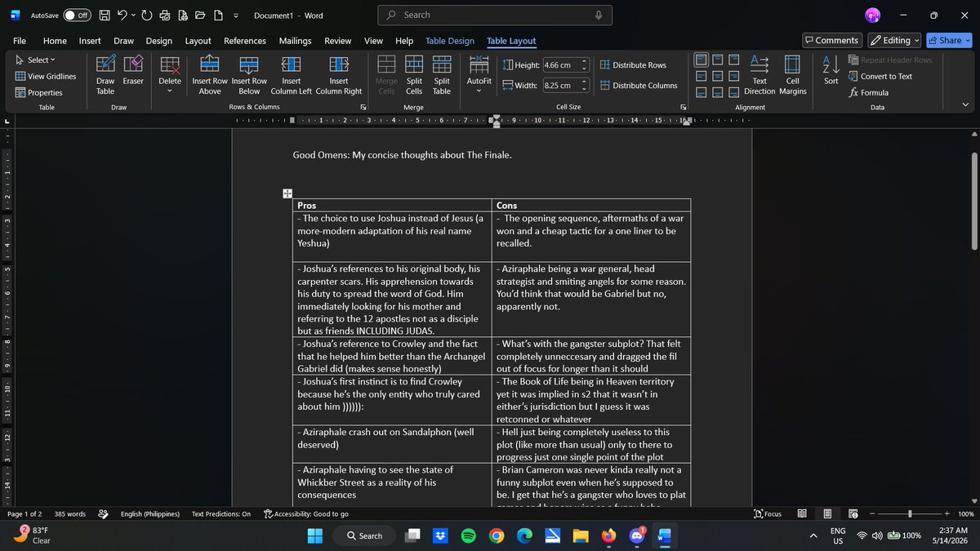Switch to the References tab
Image resolution: width=980 pixels, height=551 pixels.
click(x=245, y=41)
